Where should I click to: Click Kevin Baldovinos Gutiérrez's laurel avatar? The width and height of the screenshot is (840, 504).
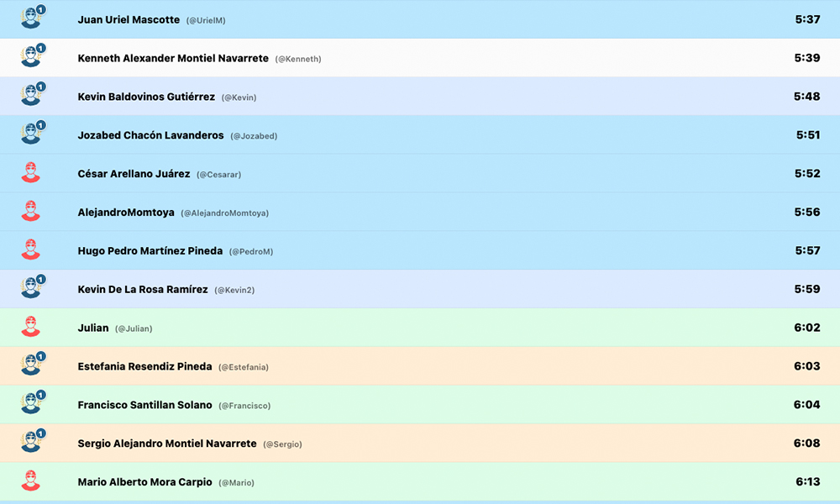pos(31,96)
